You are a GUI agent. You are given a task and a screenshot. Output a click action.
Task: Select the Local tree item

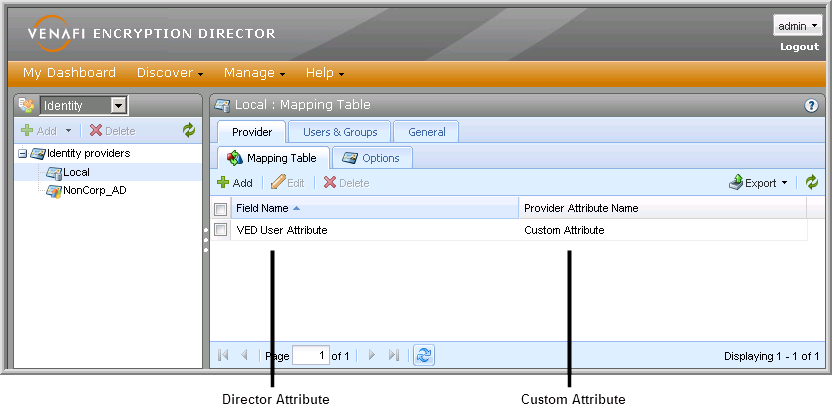coord(76,172)
